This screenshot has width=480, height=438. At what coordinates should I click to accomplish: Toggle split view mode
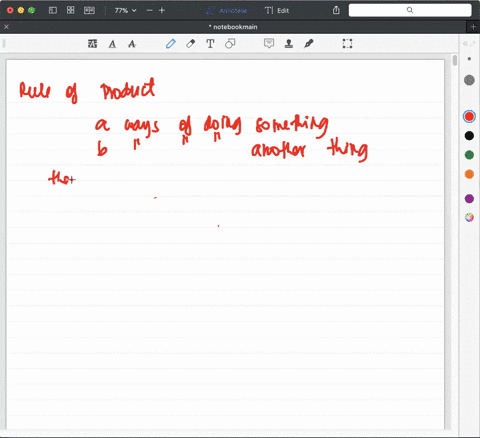[89, 10]
